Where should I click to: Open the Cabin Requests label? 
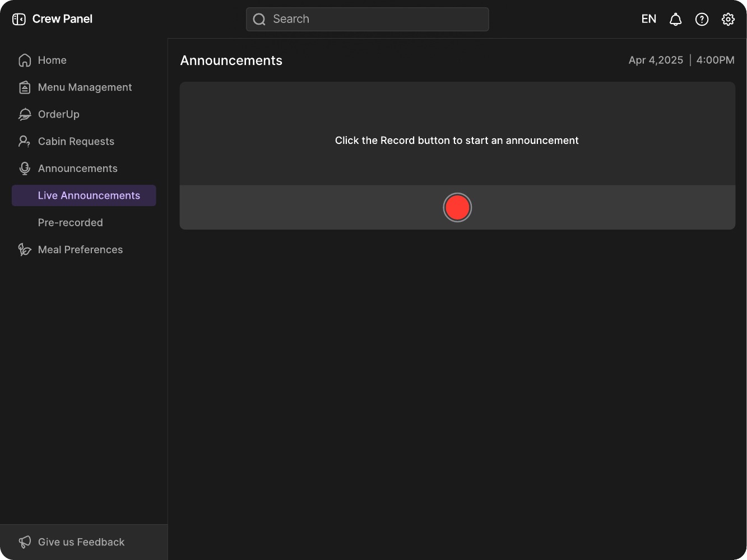pos(76,142)
